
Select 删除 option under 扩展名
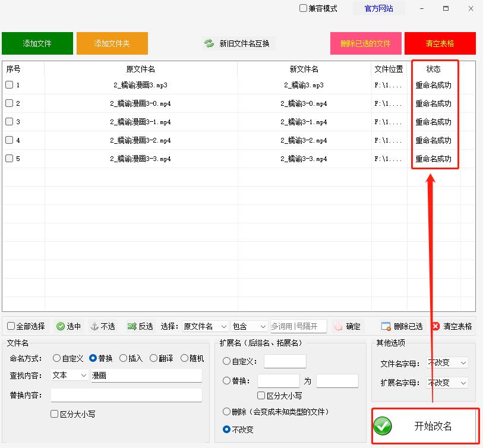coord(227,411)
